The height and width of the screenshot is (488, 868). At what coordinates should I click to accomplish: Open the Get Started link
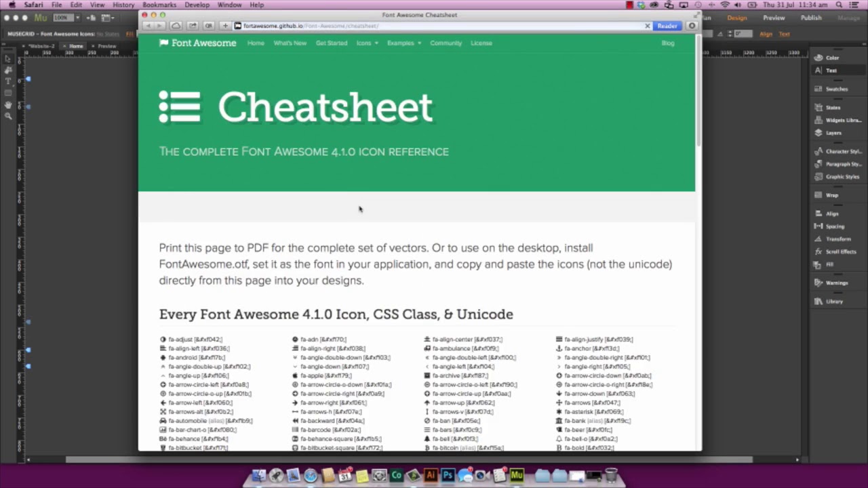tap(332, 43)
